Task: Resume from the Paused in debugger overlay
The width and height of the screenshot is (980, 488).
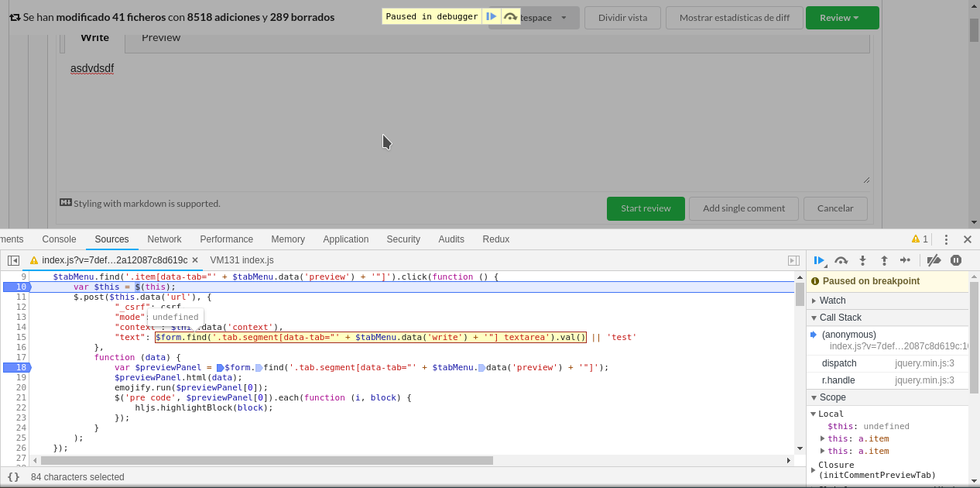Action: [492, 16]
